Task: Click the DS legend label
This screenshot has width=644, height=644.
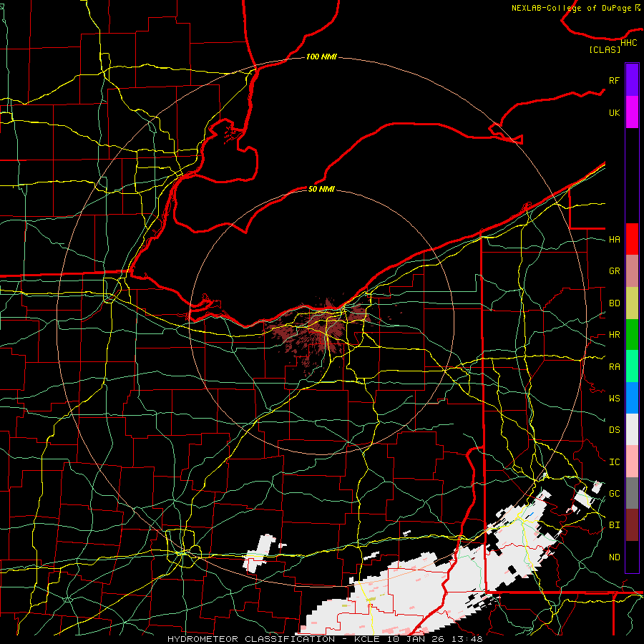Action: coord(614,430)
